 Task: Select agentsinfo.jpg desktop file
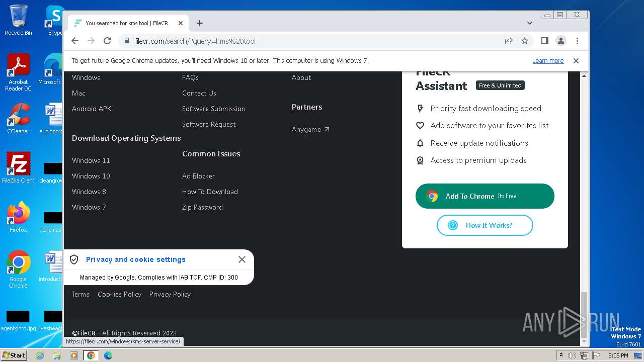(x=18, y=320)
